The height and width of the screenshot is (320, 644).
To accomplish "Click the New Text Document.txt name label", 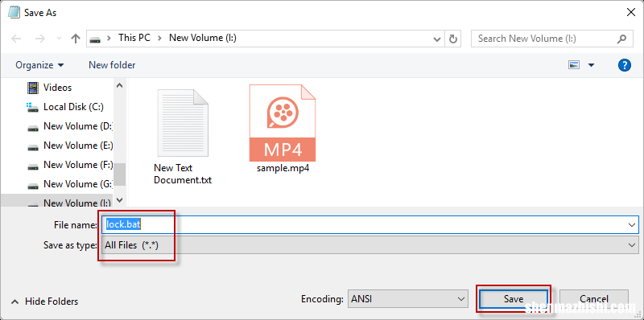I will click(x=183, y=174).
